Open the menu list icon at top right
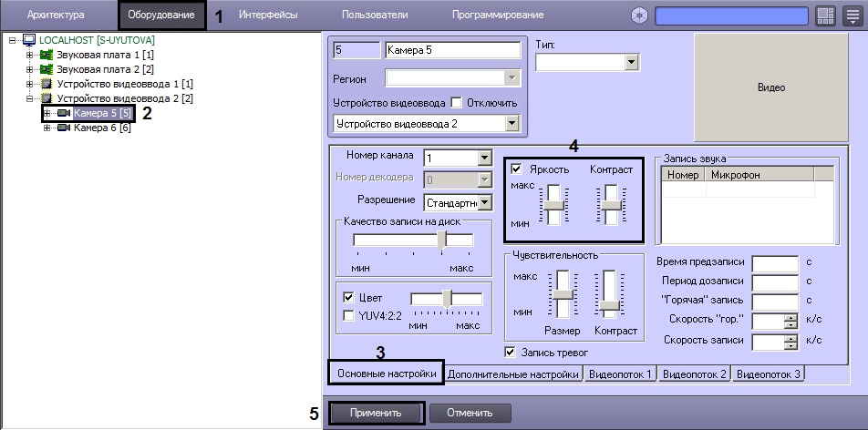Viewport: 868px width, 430px height. [850, 15]
